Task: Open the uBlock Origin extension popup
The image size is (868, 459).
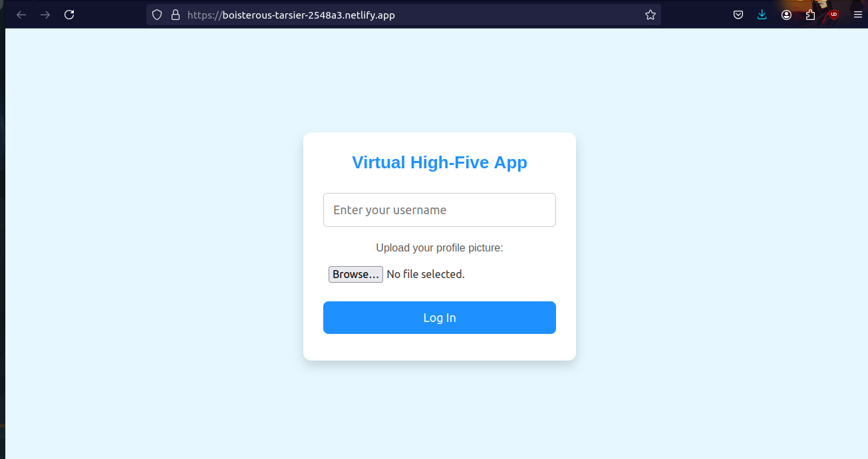Action: click(833, 15)
